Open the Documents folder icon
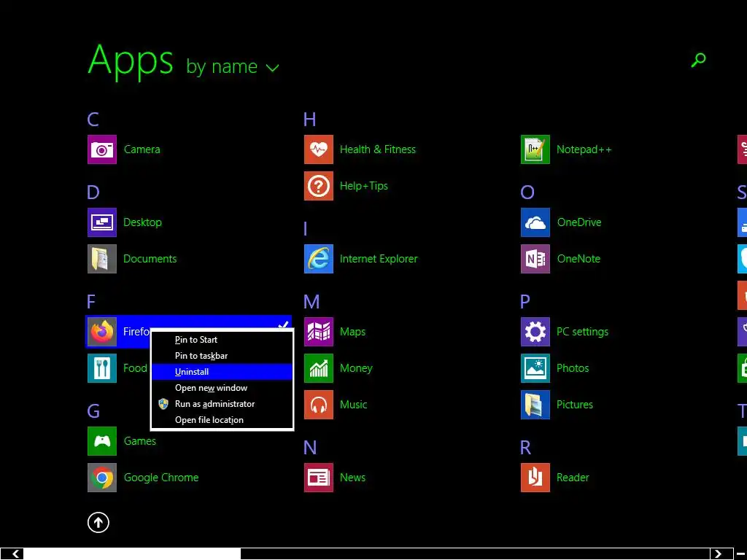747x560 pixels. (x=102, y=259)
